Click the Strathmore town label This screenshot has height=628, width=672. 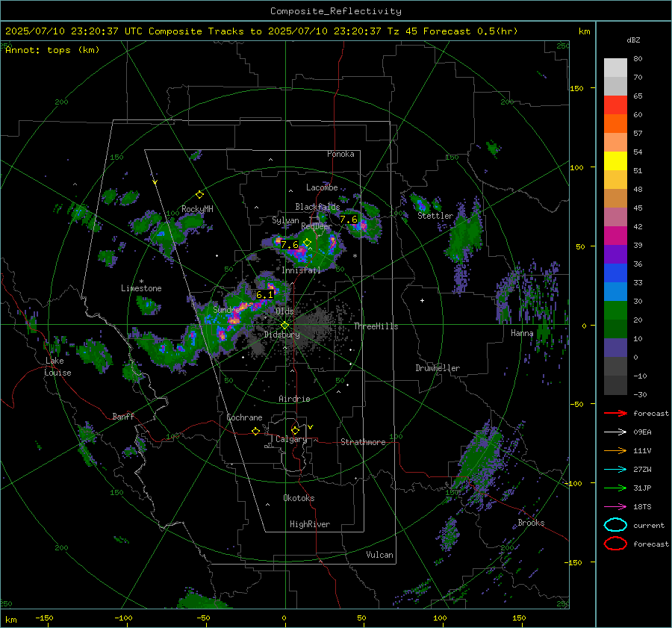(363, 442)
